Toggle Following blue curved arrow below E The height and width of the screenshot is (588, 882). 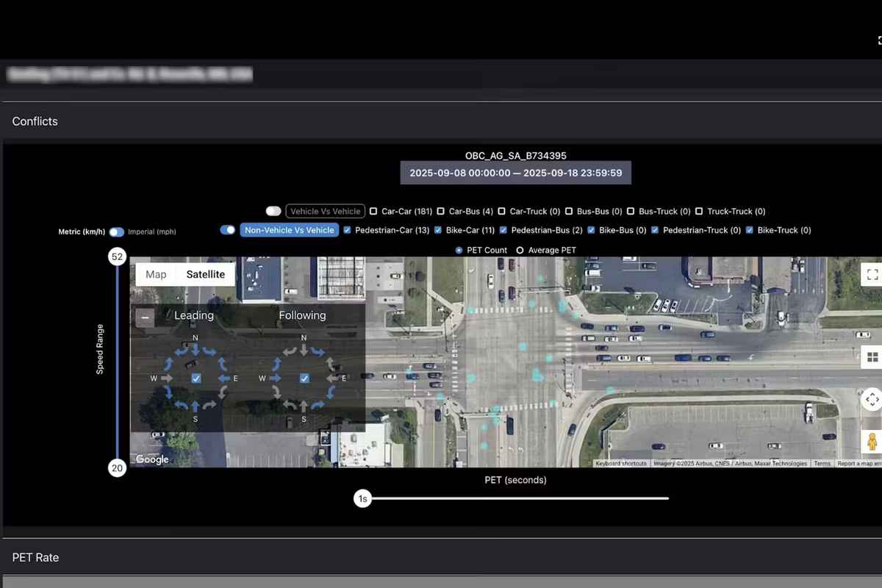331,392
